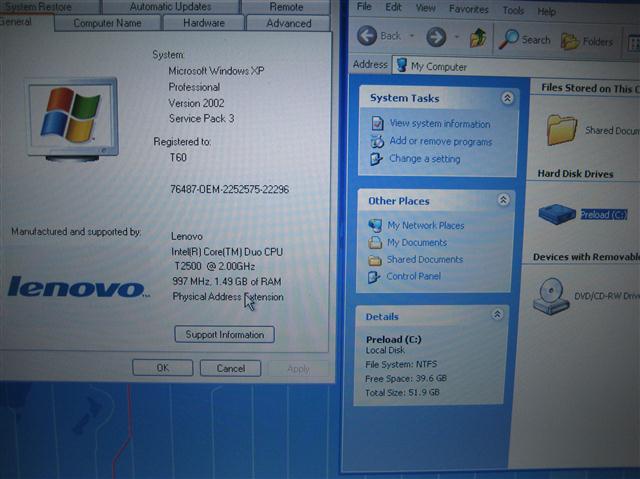640x479 pixels.
Task: Open the Control Panel link
Action: (413, 276)
